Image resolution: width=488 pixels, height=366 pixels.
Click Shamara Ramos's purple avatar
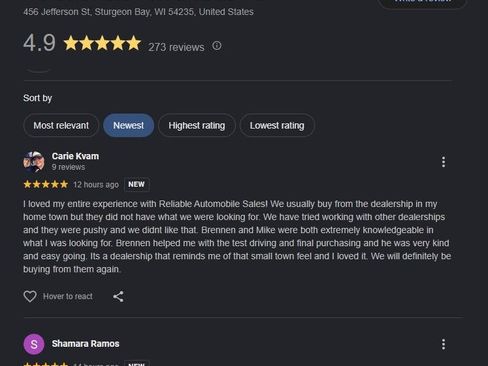[34, 344]
